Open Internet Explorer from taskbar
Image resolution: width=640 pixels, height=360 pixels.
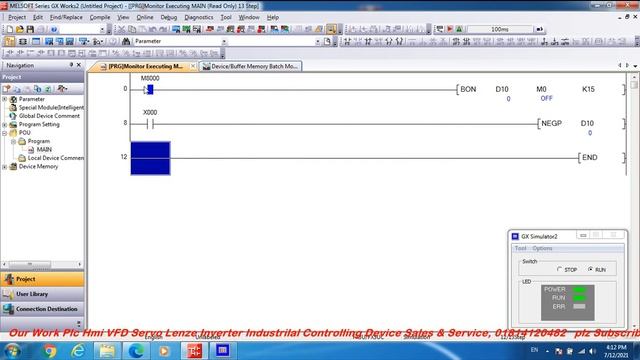coord(78,351)
